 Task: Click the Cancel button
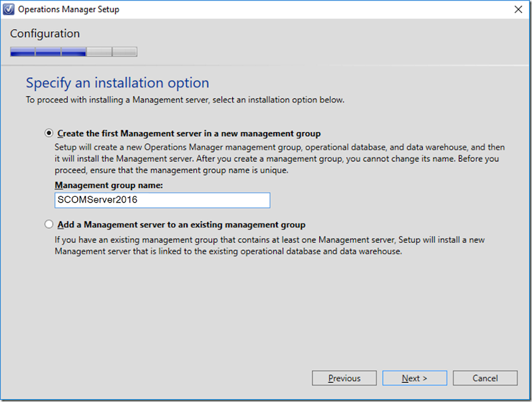click(x=485, y=378)
